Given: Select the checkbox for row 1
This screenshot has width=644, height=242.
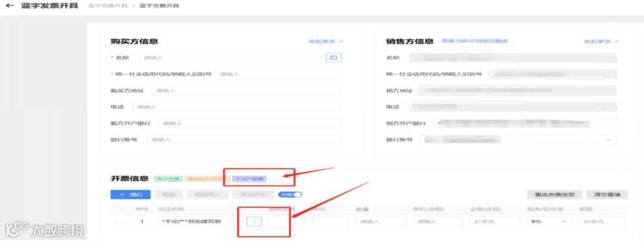Looking at the screenshot, I should pos(120,222).
